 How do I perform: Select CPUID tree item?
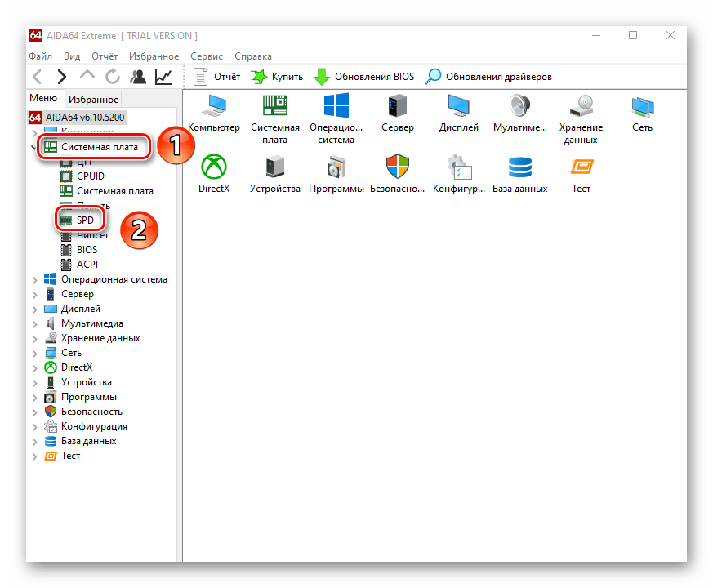[90, 176]
